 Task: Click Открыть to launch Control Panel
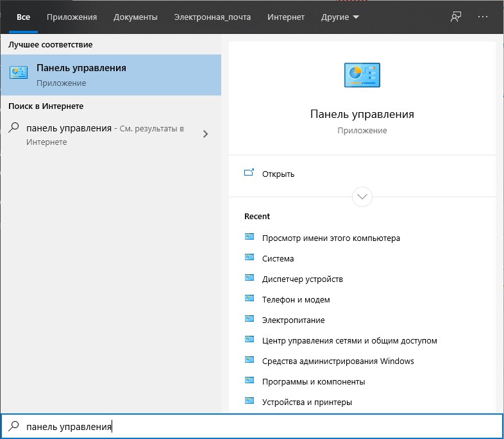click(278, 174)
